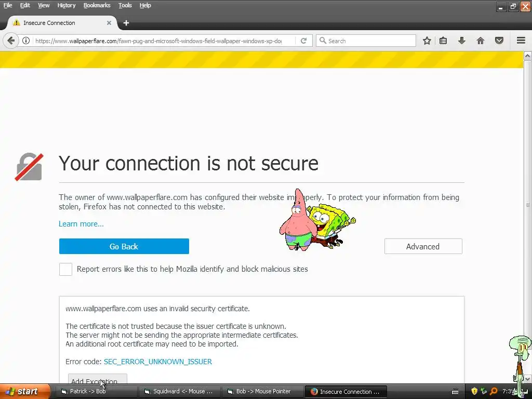Image resolution: width=532 pixels, height=399 pixels.
Task: Open the View menu
Action: (44, 5)
